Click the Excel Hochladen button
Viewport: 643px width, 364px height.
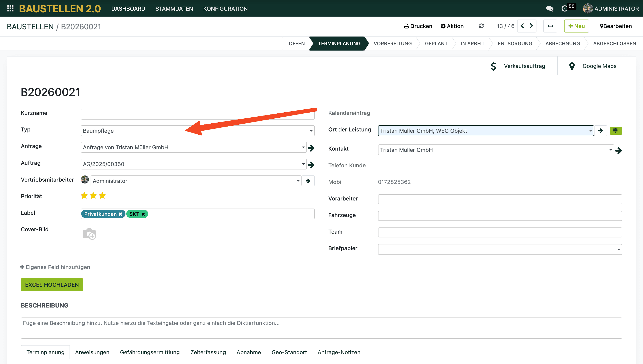click(52, 285)
